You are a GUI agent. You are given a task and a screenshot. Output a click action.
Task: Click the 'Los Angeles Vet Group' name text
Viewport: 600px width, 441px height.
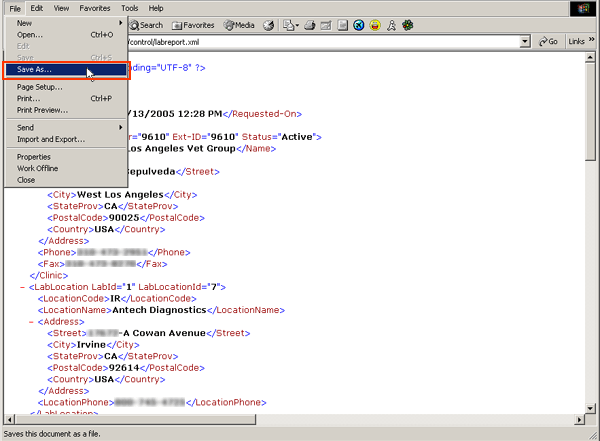pos(181,149)
